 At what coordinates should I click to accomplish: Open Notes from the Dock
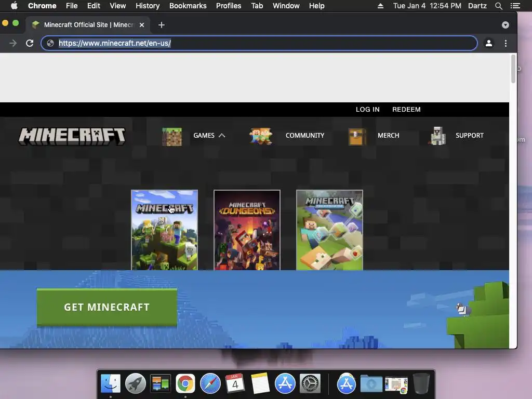[x=260, y=384]
